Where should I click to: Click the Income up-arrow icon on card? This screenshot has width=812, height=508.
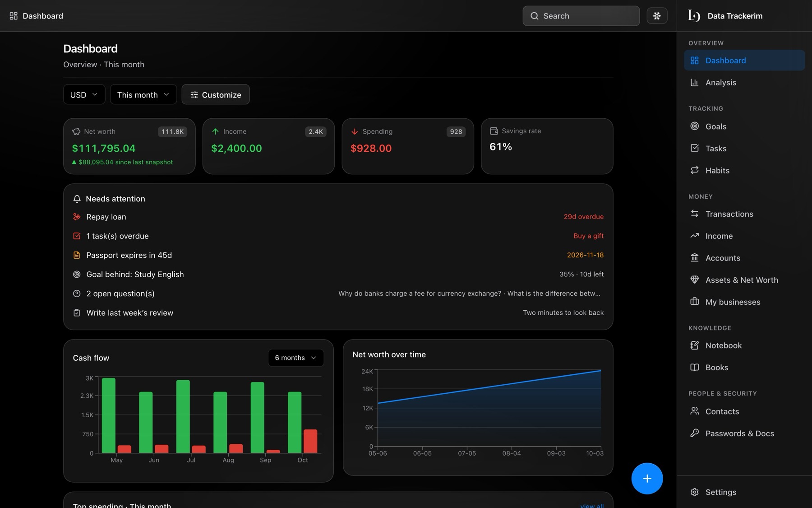coord(215,131)
